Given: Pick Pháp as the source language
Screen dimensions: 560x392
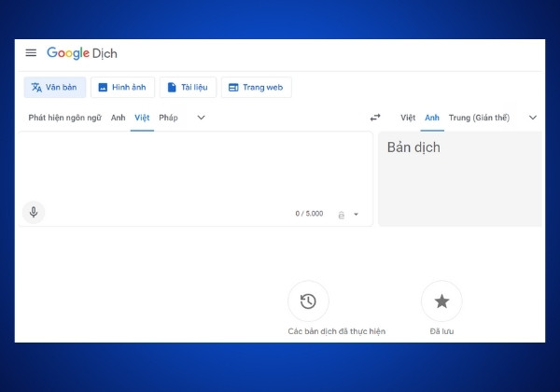Looking at the screenshot, I should point(168,118).
